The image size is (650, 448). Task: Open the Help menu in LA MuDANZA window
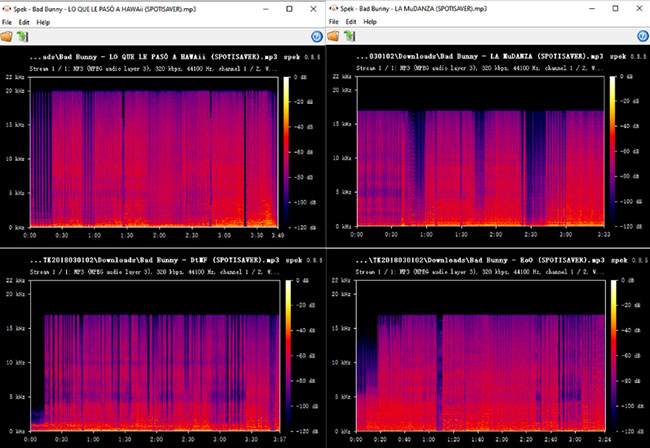click(370, 22)
